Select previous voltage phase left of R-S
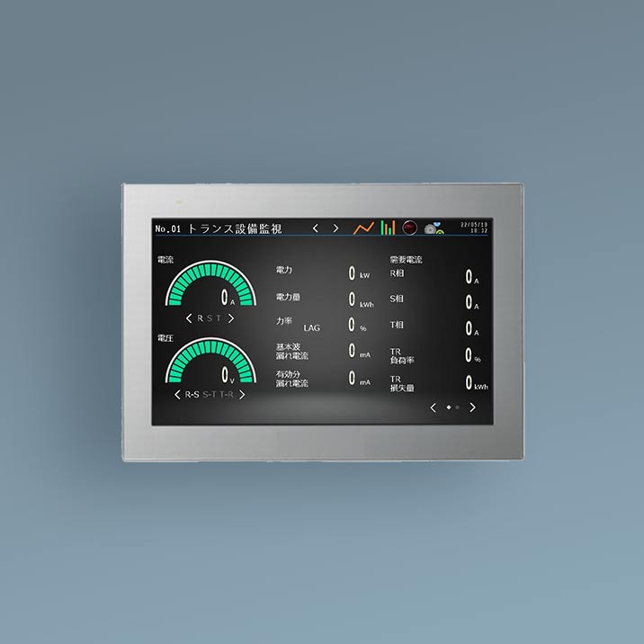This screenshot has width=644, height=644. pos(176,395)
